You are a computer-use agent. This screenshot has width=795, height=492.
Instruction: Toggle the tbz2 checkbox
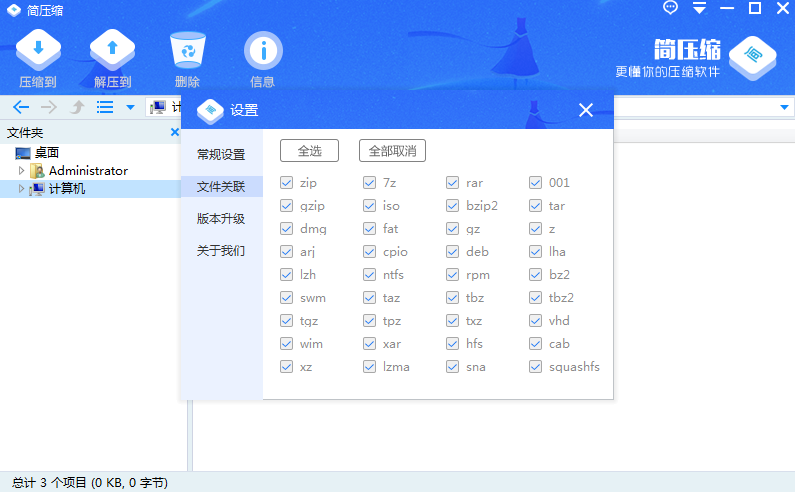pyautogui.click(x=535, y=298)
